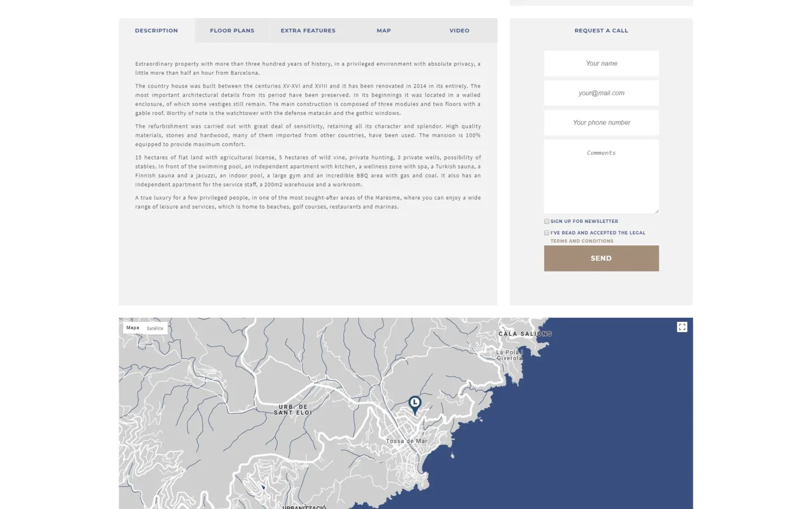Open the Description tab
This screenshot has height=509, width=812.
(157, 31)
